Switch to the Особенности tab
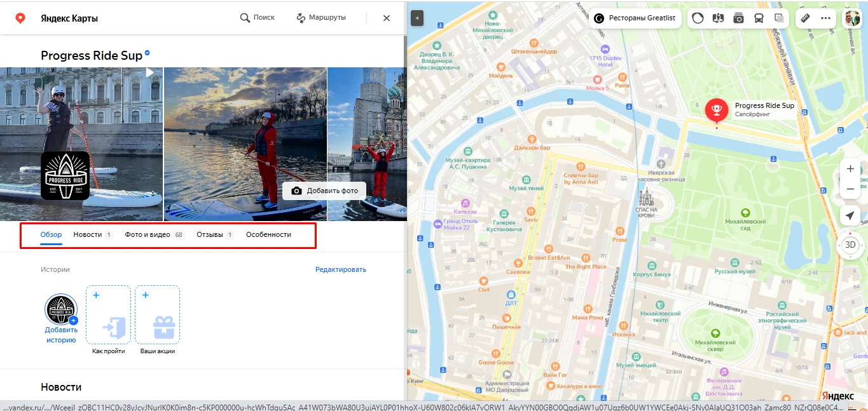868x411 pixels. click(x=268, y=234)
